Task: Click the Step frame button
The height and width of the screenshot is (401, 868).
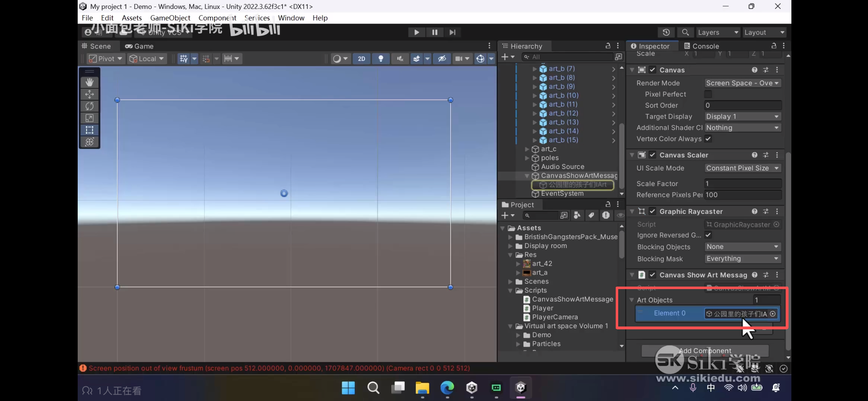Action: 453,32
